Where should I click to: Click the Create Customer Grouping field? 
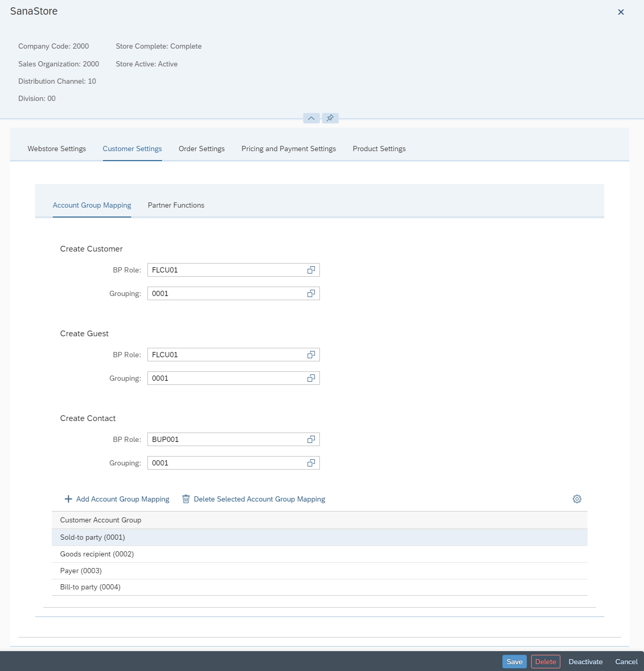coord(234,293)
